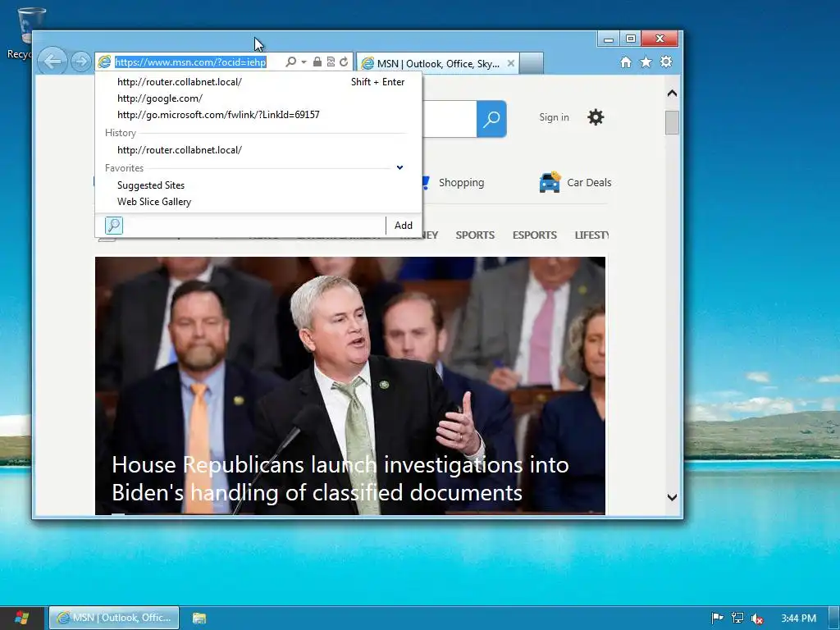Click the Internet Explorer page icon in address bar
The image size is (840, 630).
104,62
